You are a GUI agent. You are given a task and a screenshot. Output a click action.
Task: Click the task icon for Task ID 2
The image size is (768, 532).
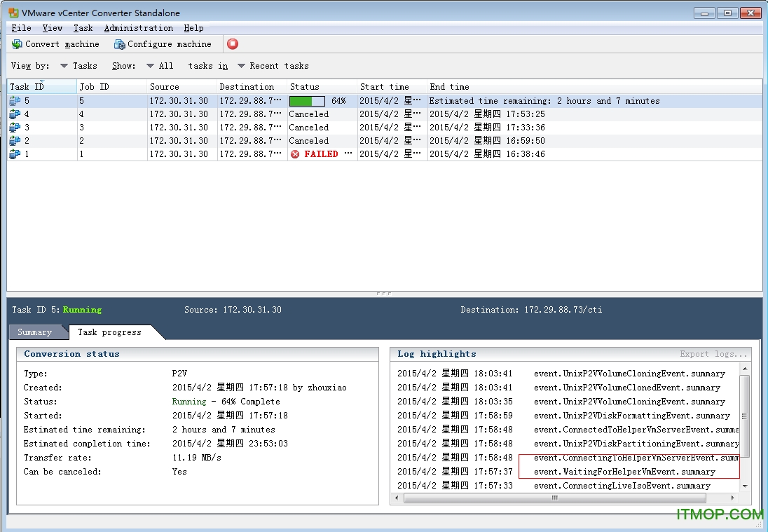point(15,141)
